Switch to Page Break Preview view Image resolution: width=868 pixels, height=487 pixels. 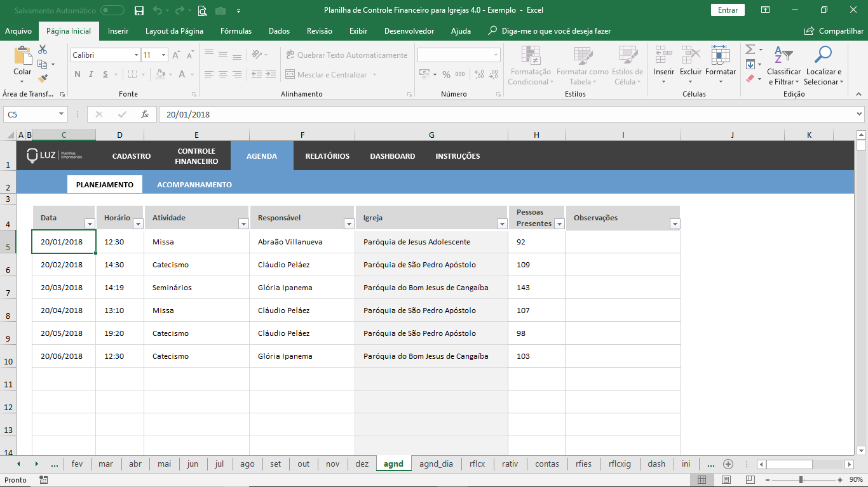[x=750, y=480]
